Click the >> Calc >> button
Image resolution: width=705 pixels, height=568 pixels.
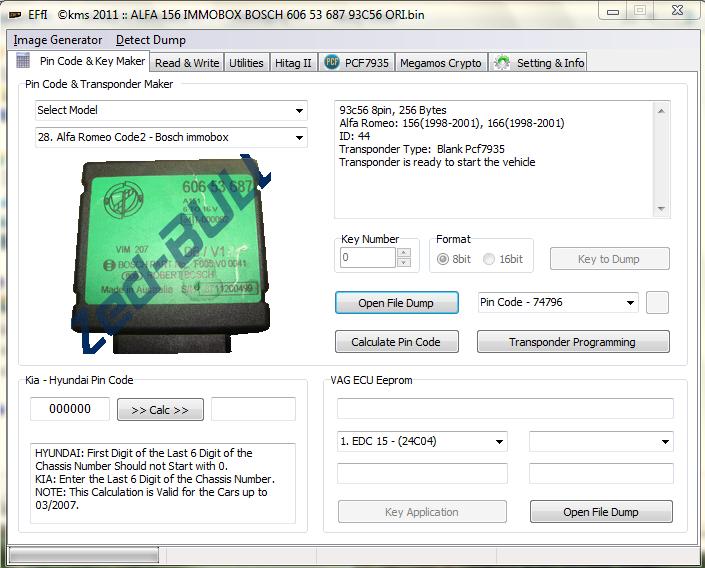160,410
